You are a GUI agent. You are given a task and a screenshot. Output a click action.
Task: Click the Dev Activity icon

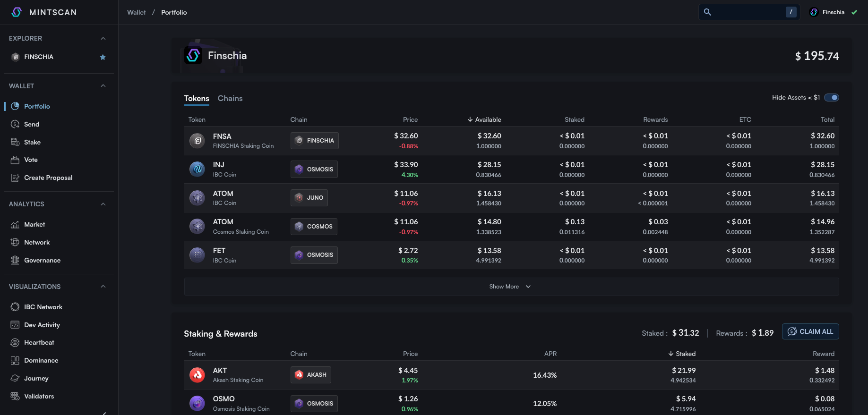tap(15, 325)
